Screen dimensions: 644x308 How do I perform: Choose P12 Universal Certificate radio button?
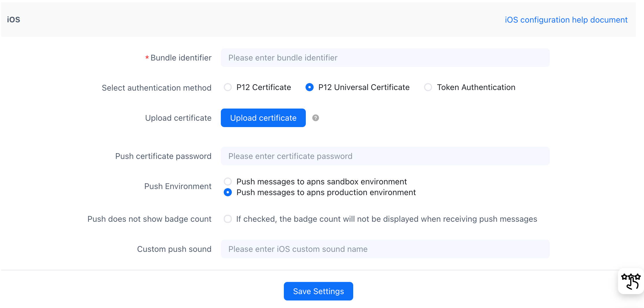[310, 87]
